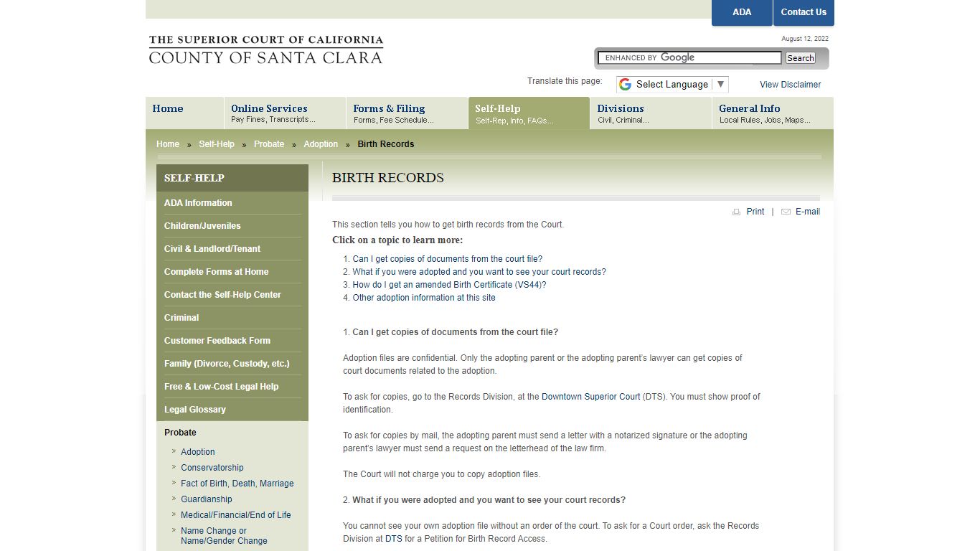Open Conservatorship under Probate
This screenshot has height=551, width=980.
click(212, 468)
